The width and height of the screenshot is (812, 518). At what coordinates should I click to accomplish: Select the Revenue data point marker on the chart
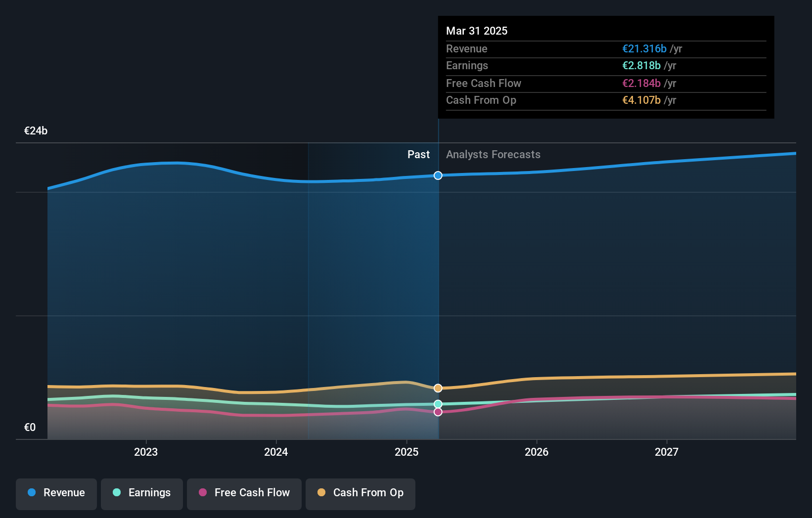[x=438, y=175]
